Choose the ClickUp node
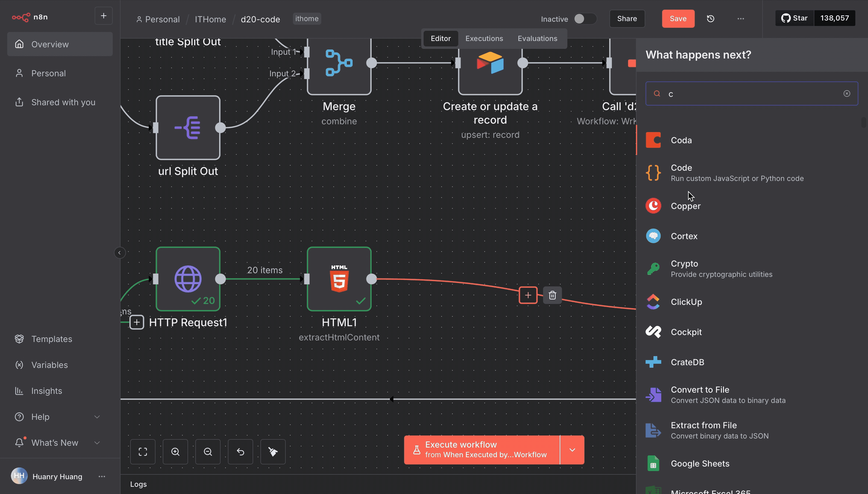This screenshot has height=494, width=868. tap(752, 302)
